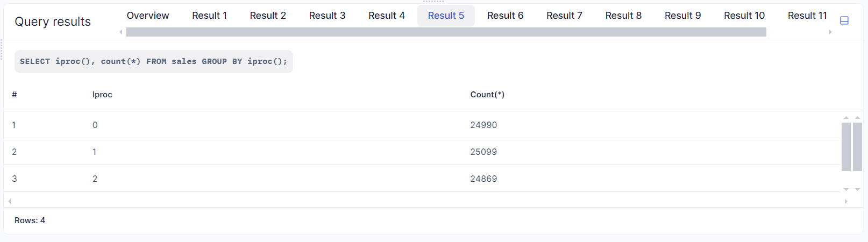Open the Result 11 tab
This screenshot has width=868, height=242.
click(807, 16)
